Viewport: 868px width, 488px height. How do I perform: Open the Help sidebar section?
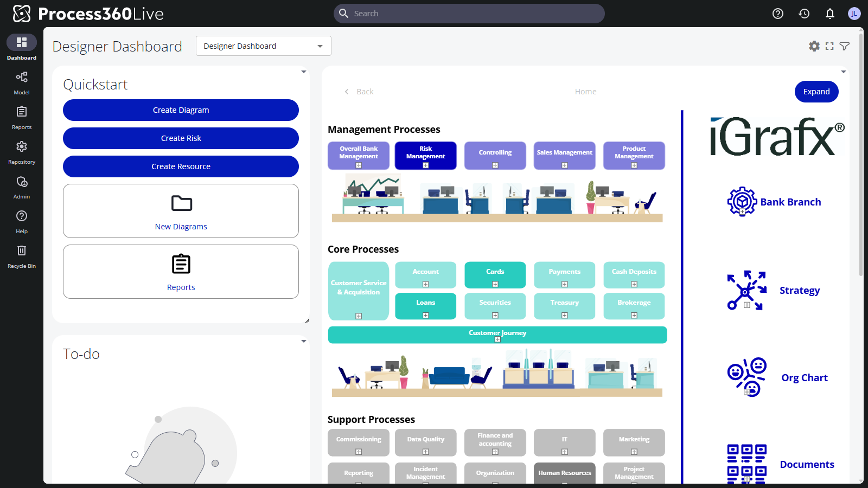click(22, 221)
